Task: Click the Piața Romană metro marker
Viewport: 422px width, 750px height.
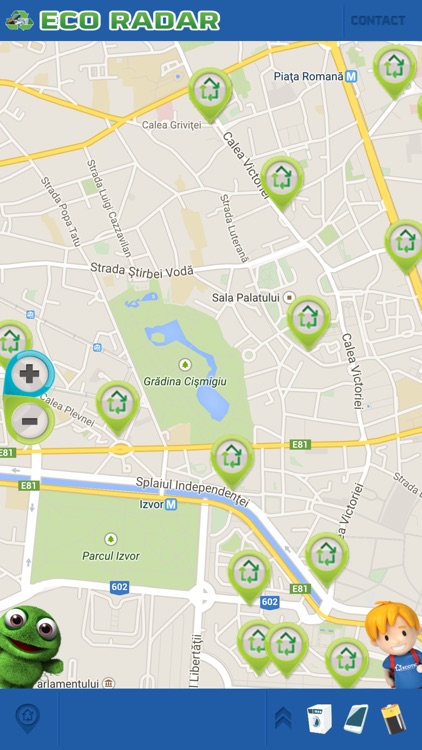Action: pos(352,76)
